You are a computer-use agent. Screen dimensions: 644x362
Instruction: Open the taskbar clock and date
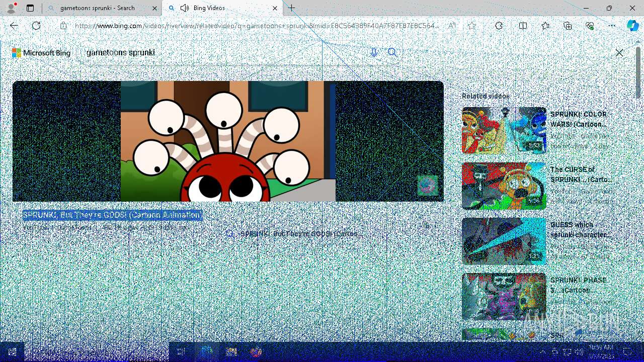pyautogui.click(x=600, y=352)
